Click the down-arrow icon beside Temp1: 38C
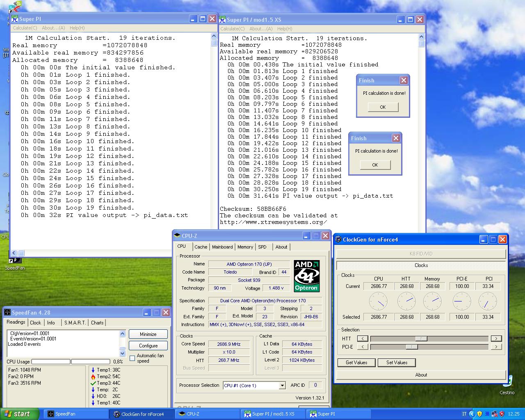 [93, 370]
